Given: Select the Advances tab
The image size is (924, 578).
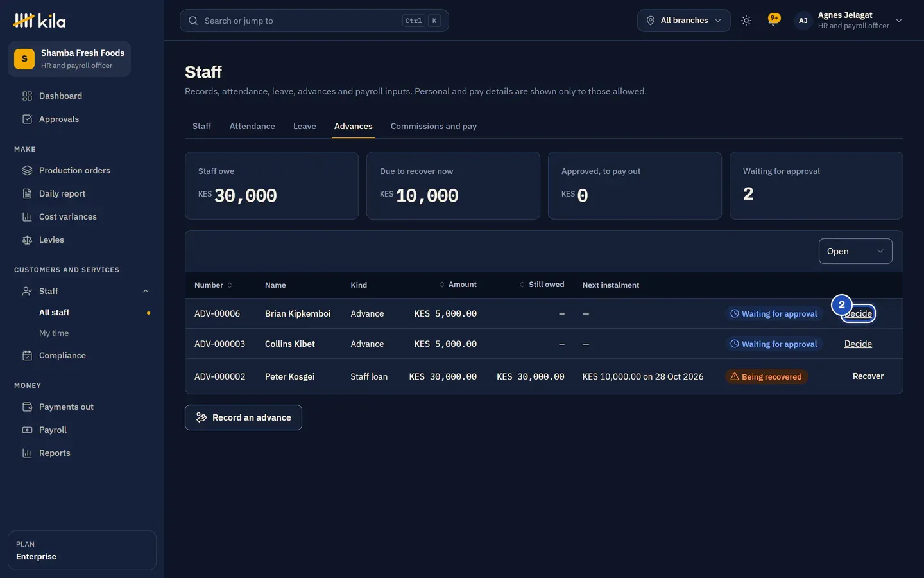Looking at the screenshot, I should coord(353,126).
